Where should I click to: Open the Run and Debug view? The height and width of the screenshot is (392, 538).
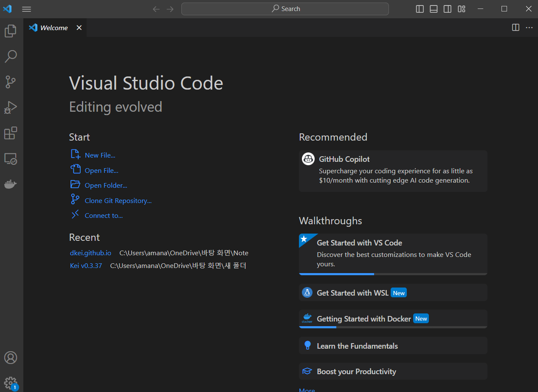11,107
